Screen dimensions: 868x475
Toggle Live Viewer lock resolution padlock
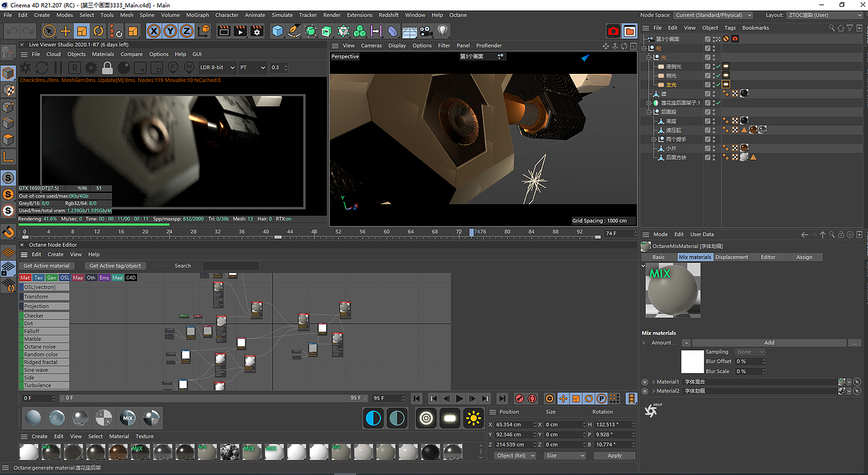click(107, 68)
